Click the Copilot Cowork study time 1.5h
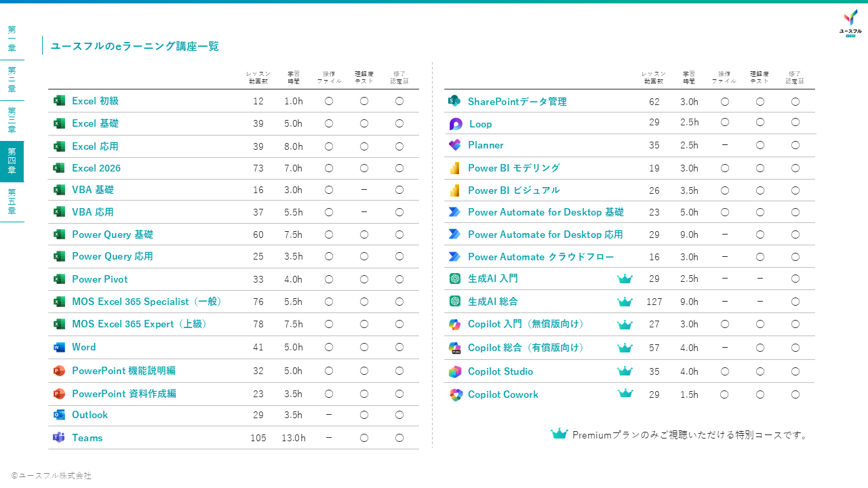Screen dimensions: 868x488 (689, 394)
